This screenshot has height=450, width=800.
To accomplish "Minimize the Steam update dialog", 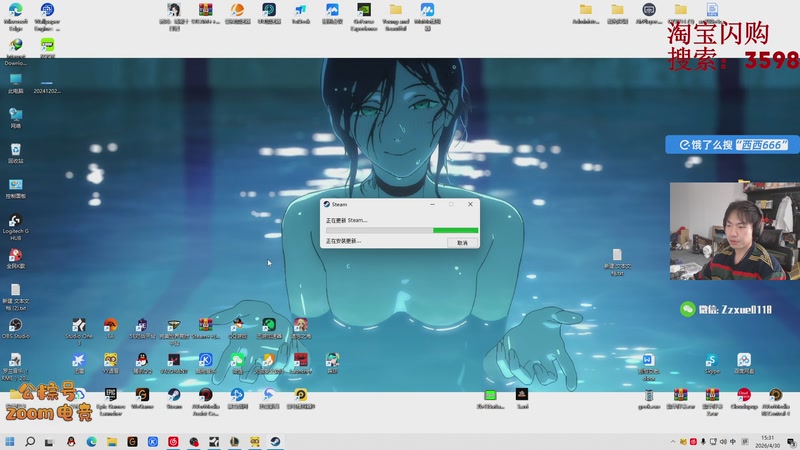I will click(432, 204).
